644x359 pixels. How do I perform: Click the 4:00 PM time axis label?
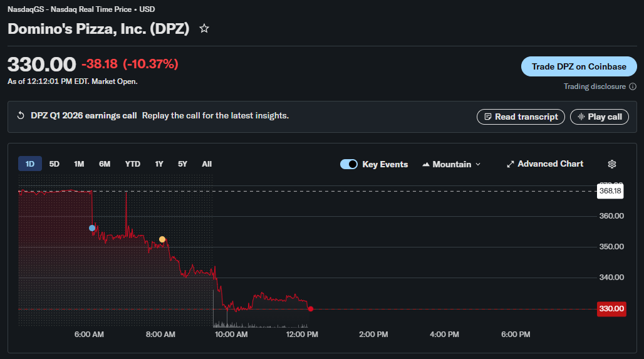click(x=444, y=335)
